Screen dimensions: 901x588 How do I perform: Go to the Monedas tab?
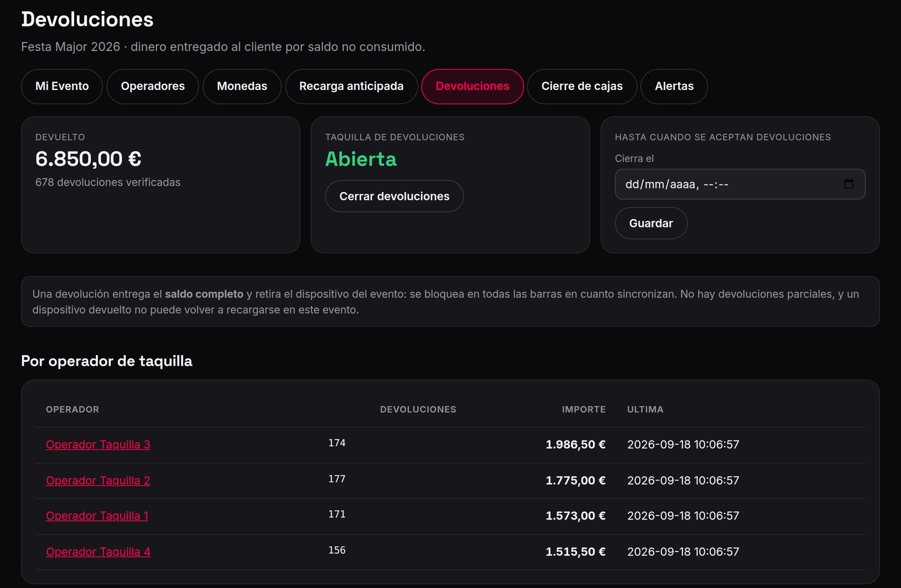pyautogui.click(x=242, y=86)
